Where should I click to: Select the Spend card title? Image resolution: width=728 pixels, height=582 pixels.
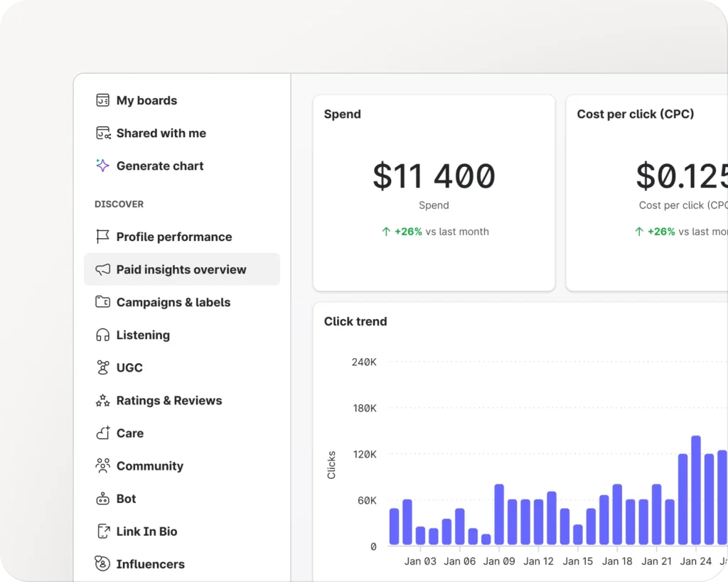[x=342, y=114]
